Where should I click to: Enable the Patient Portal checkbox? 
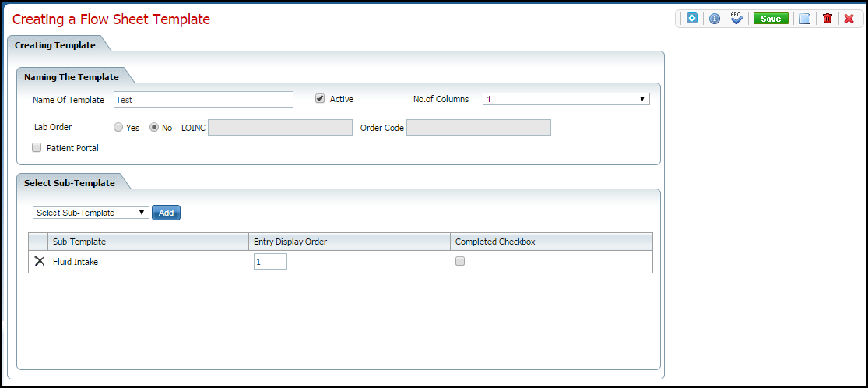pyautogui.click(x=37, y=147)
